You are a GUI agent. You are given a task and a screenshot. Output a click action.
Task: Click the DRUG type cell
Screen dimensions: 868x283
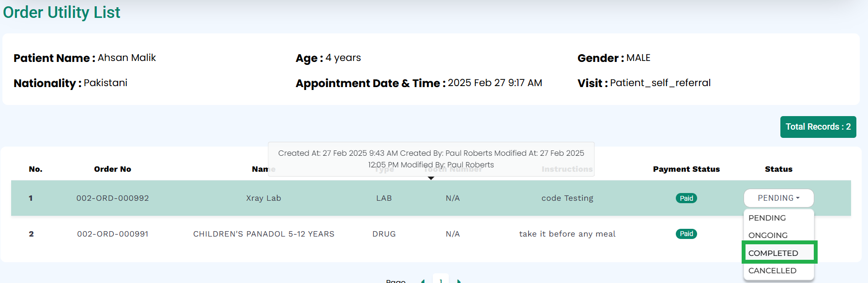[384, 234]
